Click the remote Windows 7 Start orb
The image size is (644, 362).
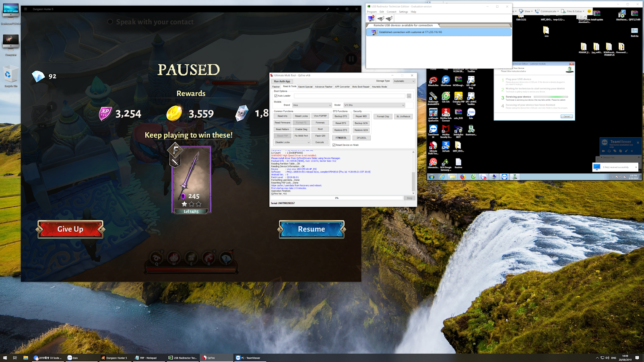tap(431, 177)
